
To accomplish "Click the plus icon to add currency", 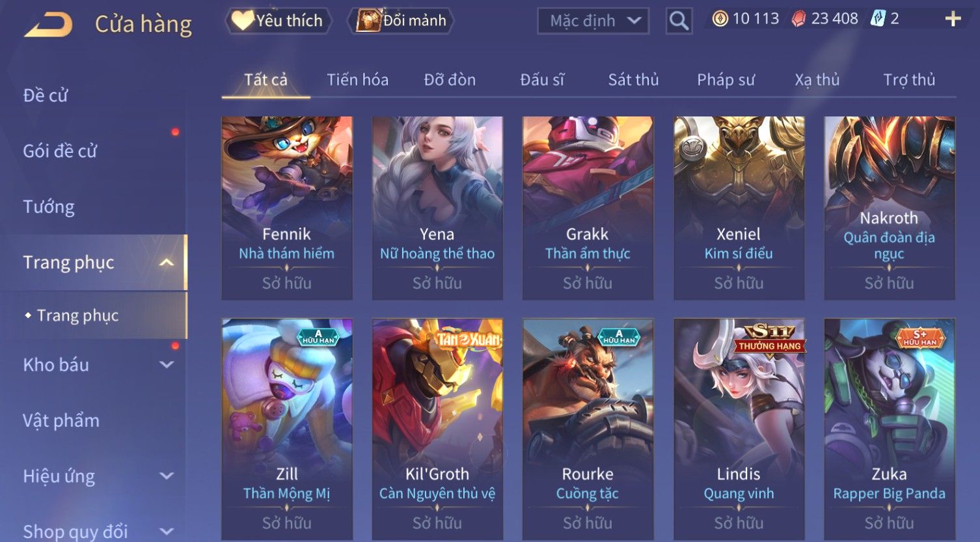I will click(x=953, y=19).
